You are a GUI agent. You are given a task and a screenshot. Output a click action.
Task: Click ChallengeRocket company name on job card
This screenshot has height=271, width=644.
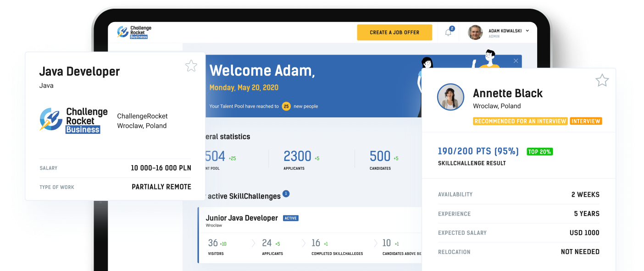point(142,116)
